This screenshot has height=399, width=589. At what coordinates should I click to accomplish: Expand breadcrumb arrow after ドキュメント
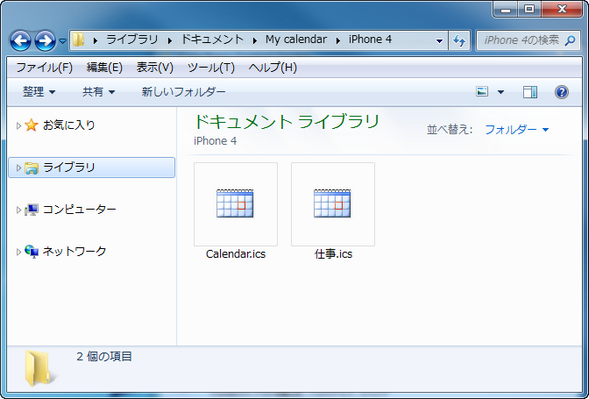pyautogui.click(x=255, y=40)
